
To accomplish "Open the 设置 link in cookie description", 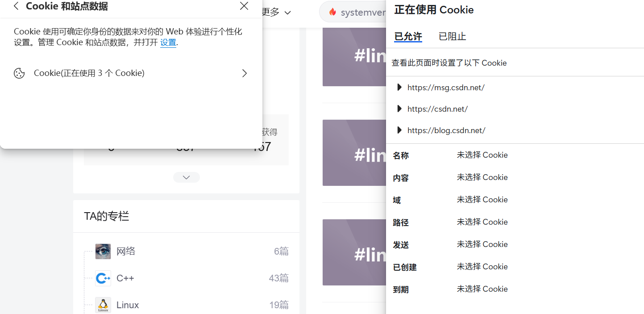I will [x=168, y=43].
